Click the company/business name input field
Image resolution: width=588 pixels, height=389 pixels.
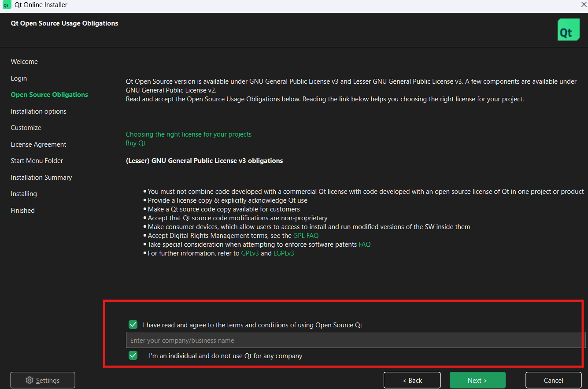tap(355, 340)
